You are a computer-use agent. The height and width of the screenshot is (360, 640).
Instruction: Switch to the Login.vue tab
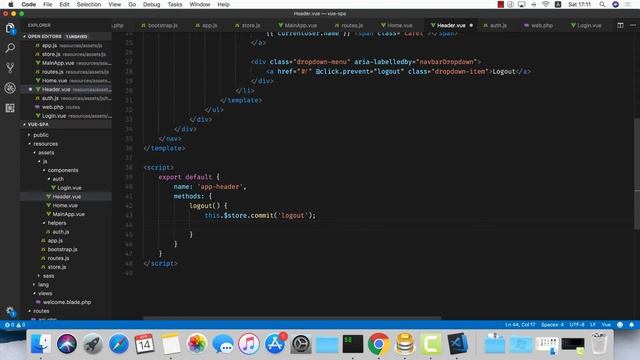(586, 25)
